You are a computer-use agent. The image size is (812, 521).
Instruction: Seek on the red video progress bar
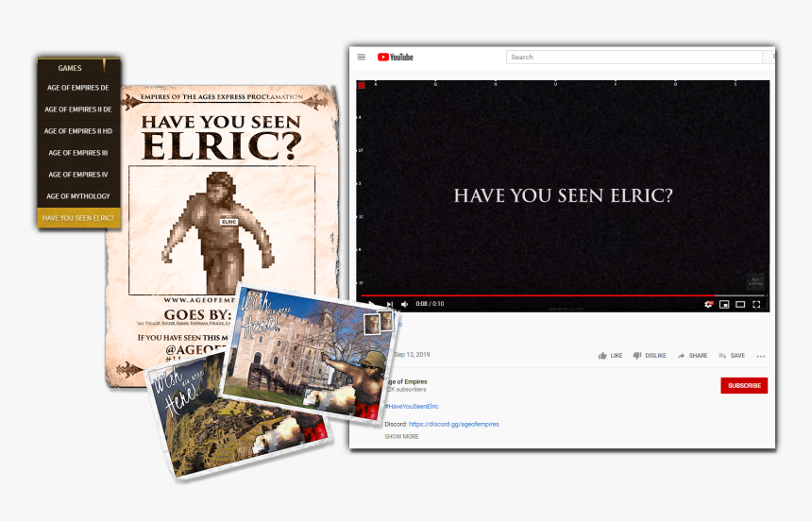pos(563,295)
